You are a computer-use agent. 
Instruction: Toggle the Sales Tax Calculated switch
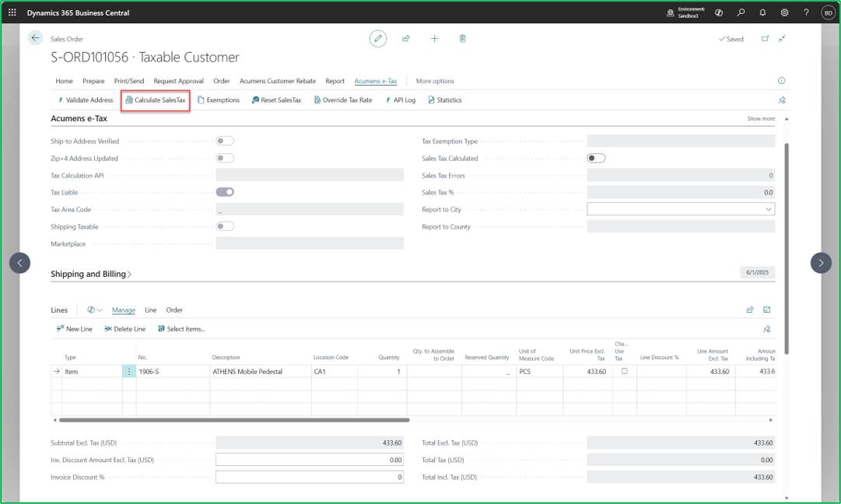(596, 158)
